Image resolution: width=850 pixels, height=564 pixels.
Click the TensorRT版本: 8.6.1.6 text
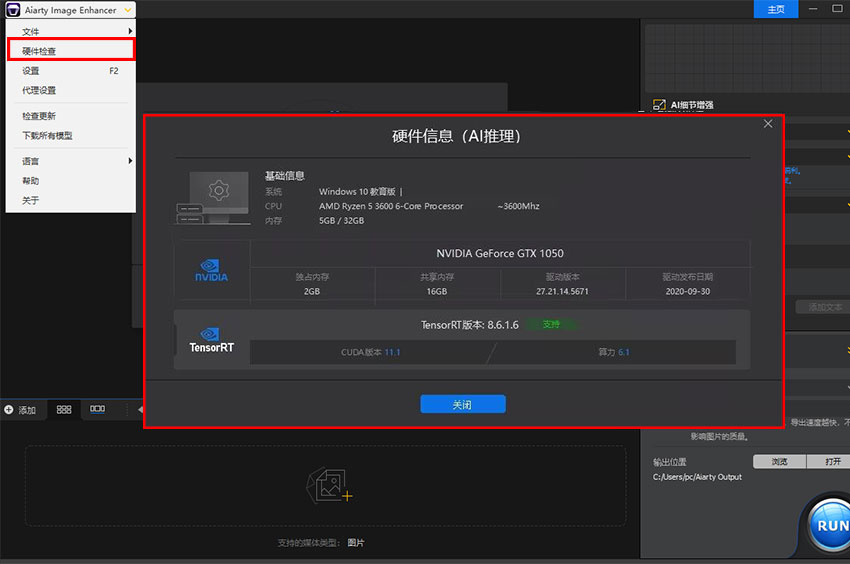pyautogui.click(x=469, y=325)
